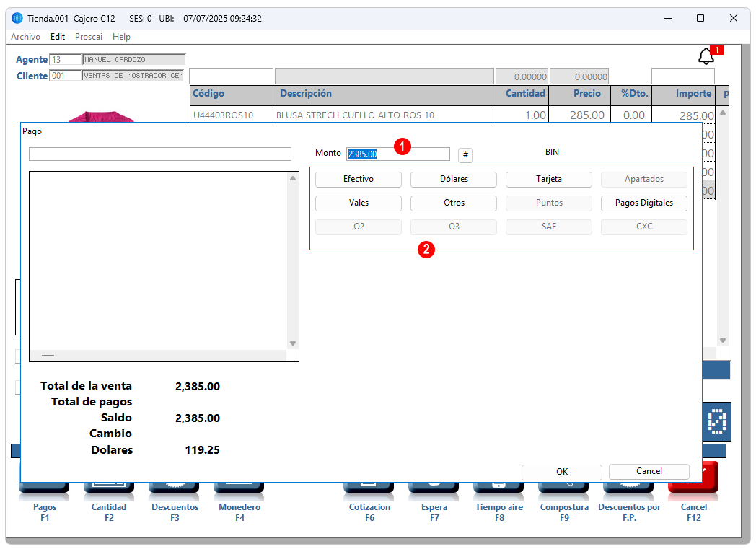Click scroll-down arrow of items table
The image size is (756, 549).
(722, 341)
